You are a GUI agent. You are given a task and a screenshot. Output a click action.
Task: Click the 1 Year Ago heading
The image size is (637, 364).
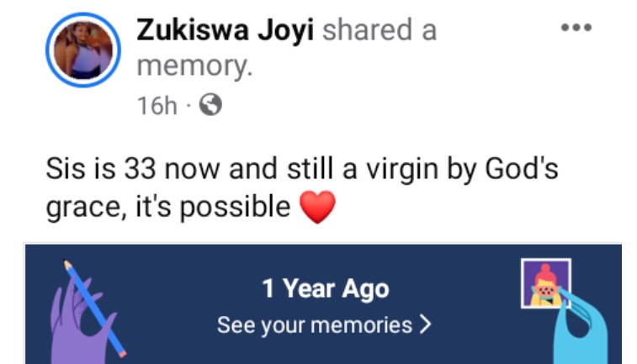point(326,289)
